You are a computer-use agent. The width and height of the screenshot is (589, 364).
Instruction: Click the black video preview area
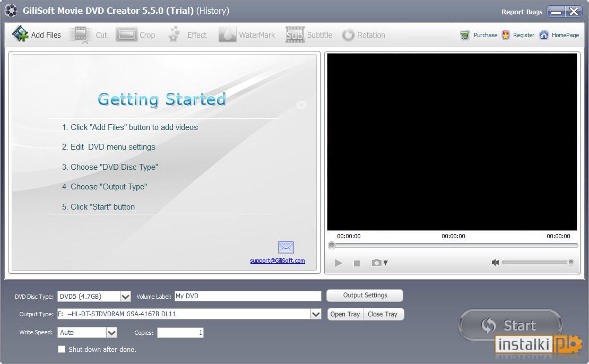pyautogui.click(x=452, y=142)
